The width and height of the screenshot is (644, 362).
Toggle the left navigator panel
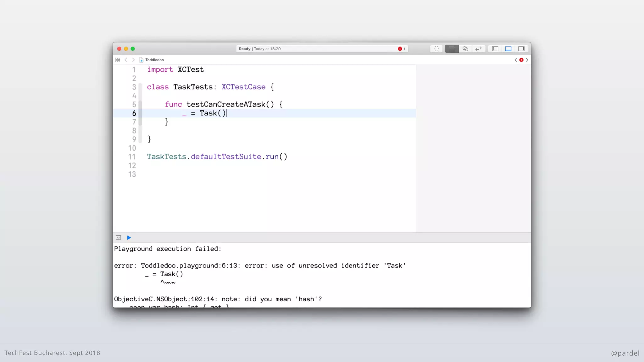(495, 49)
